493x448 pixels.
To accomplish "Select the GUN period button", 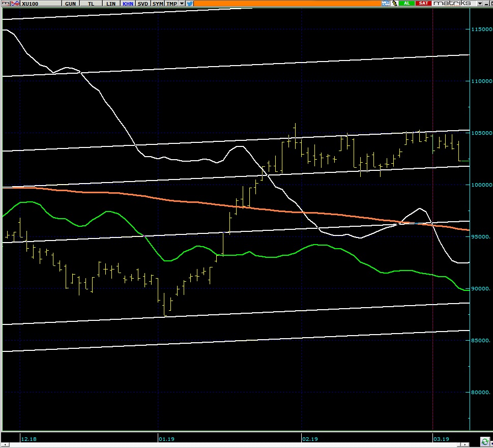I will pos(70,4).
